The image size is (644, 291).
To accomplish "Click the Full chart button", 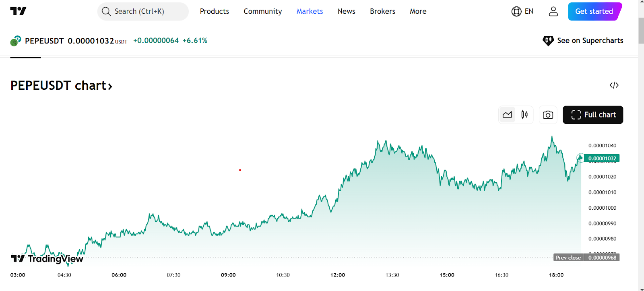I will (x=593, y=115).
